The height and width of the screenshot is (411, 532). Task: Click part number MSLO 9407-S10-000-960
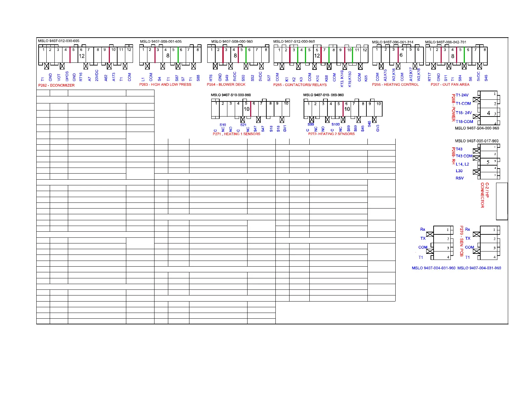pyautogui.click(x=231, y=95)
